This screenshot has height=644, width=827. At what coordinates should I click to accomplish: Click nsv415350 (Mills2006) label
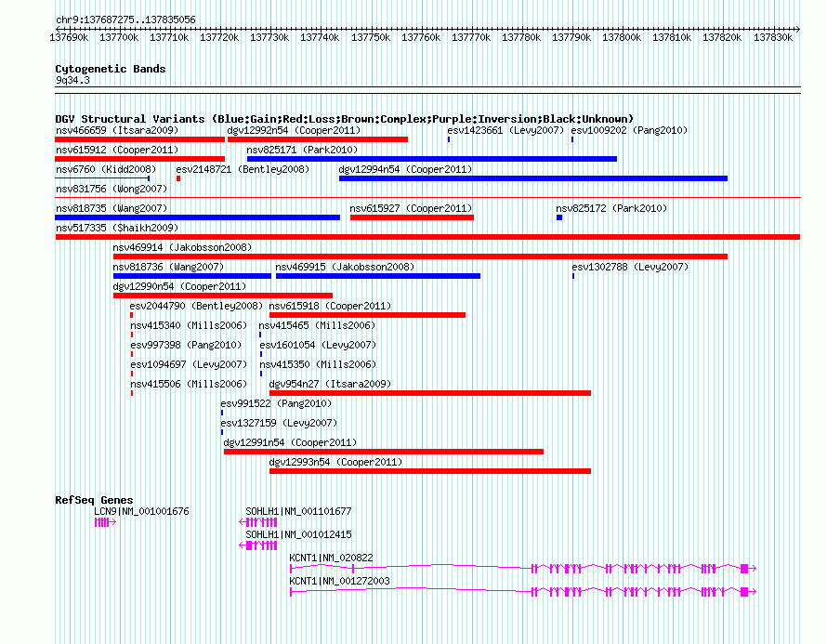[x=318, y=364]
